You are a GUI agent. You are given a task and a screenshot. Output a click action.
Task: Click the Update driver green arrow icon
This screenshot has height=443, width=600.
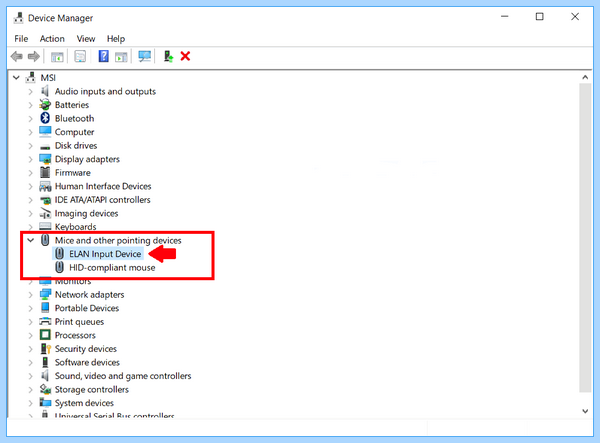pyautogui.click(x=168, y=57)
